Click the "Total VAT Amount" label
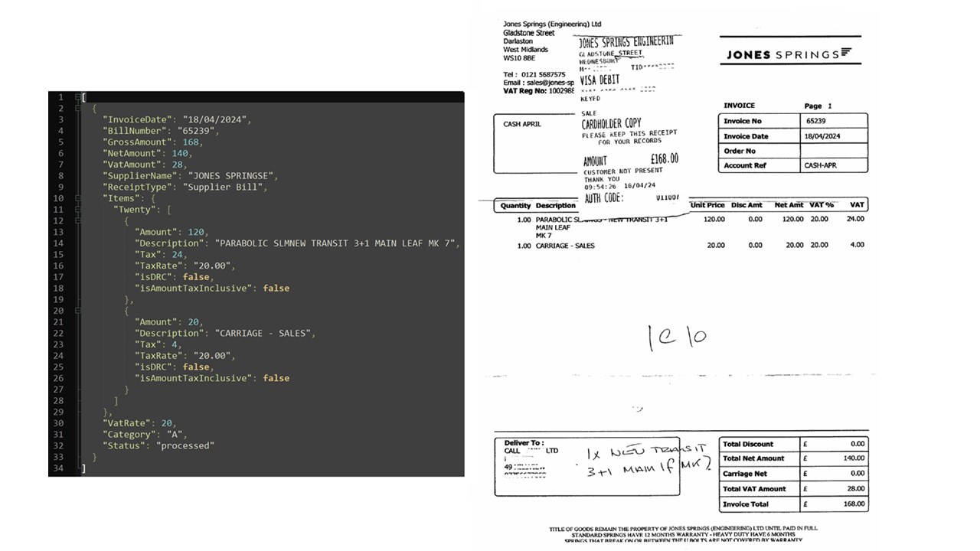 coord(755,489)
